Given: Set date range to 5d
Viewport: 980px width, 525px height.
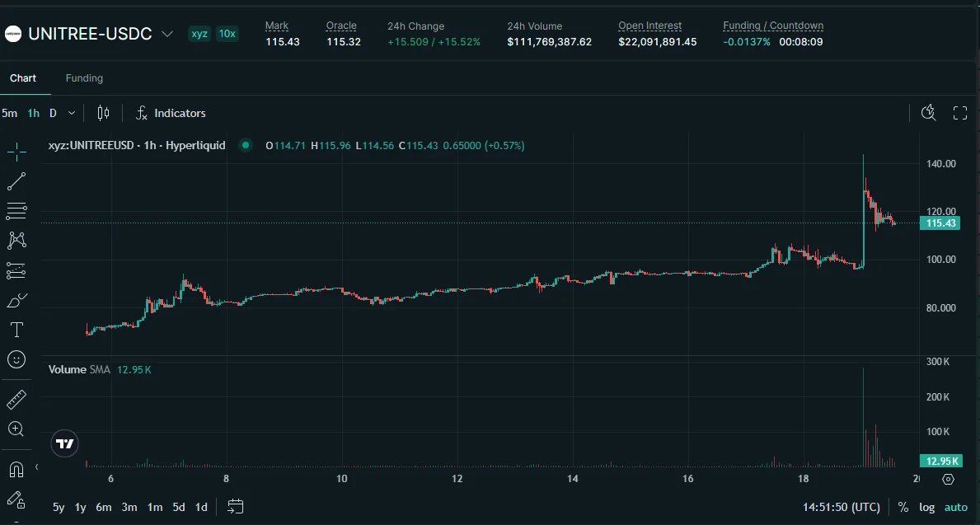Looking at the screenshot, I should click(179, 507).
